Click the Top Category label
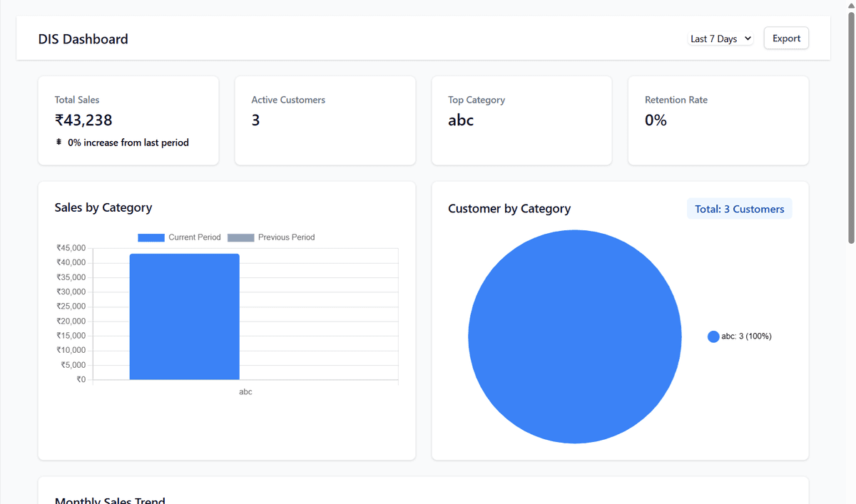Viewport: 856px width, 504px height. pyautogui.click(x=477, y=100)
